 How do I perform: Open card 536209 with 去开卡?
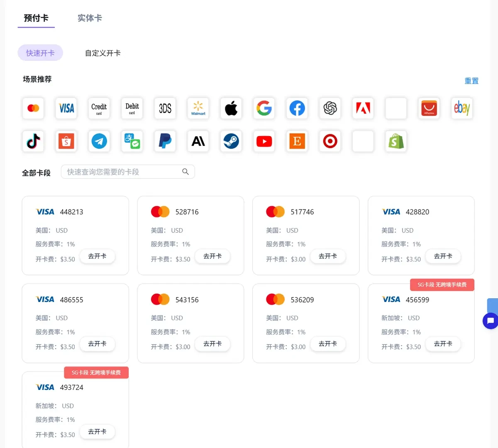[x=328, y=344]
